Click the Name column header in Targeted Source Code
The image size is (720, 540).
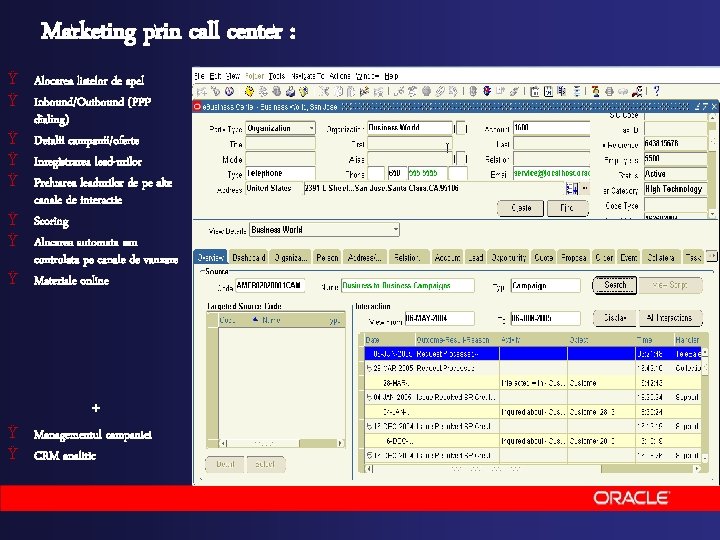[271, 320]
